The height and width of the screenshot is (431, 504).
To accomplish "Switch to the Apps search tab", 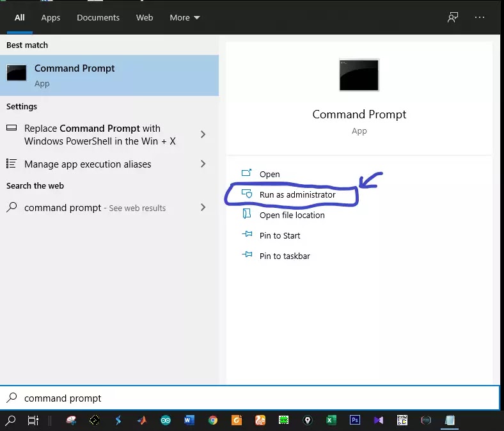I will (x=51, y=17).
